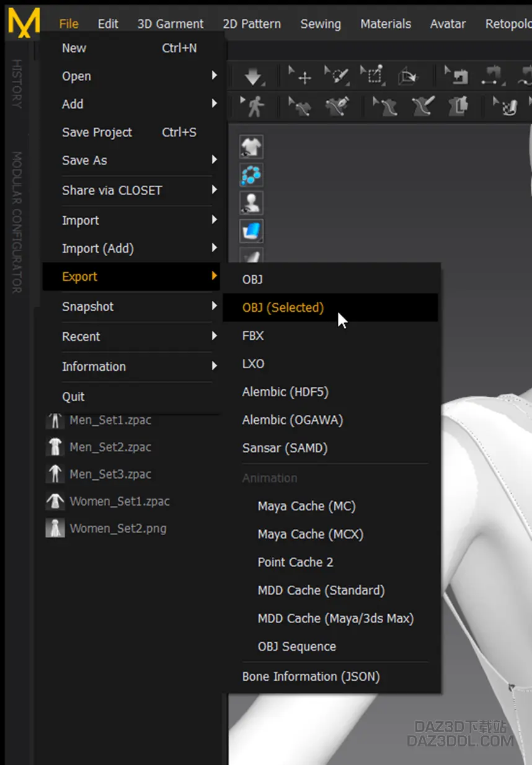Click the duplicate garment layer icon
This screenshot has height=765, width=532.
point(459,107)
